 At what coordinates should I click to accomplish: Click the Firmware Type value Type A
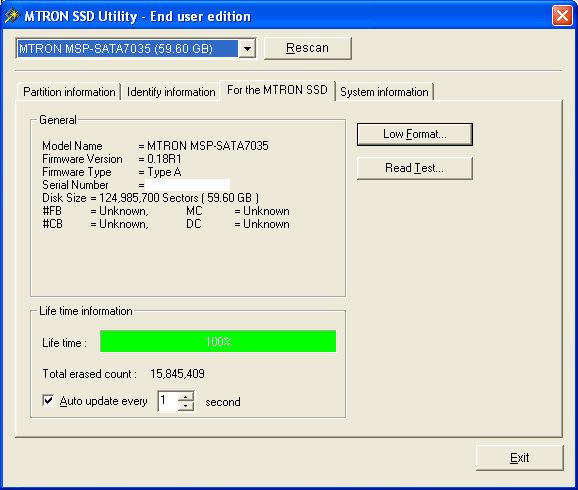(164, 172)
